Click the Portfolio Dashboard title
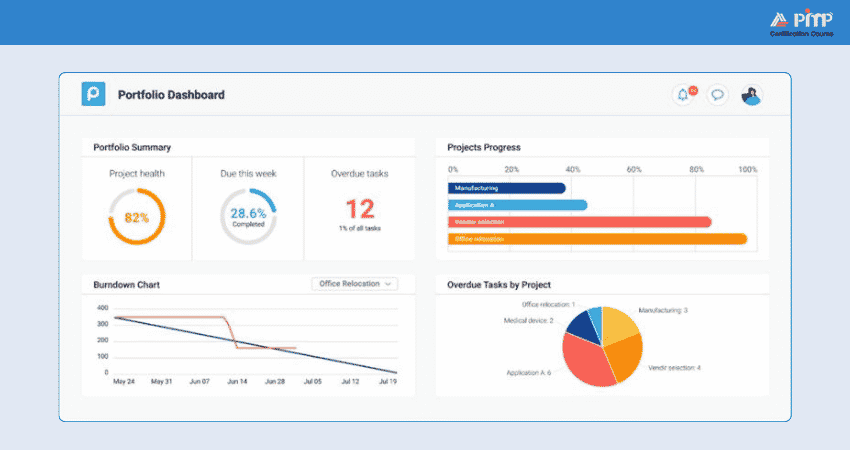 coord(171,95)
